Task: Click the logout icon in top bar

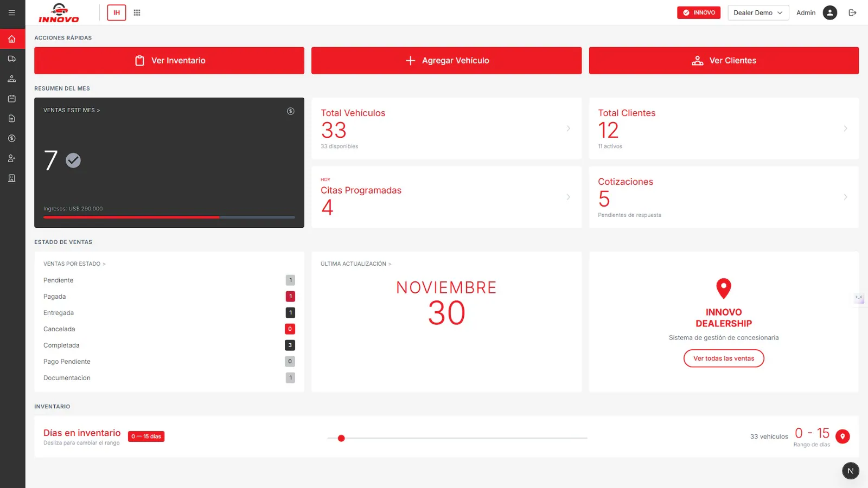Action: point(852,12)
